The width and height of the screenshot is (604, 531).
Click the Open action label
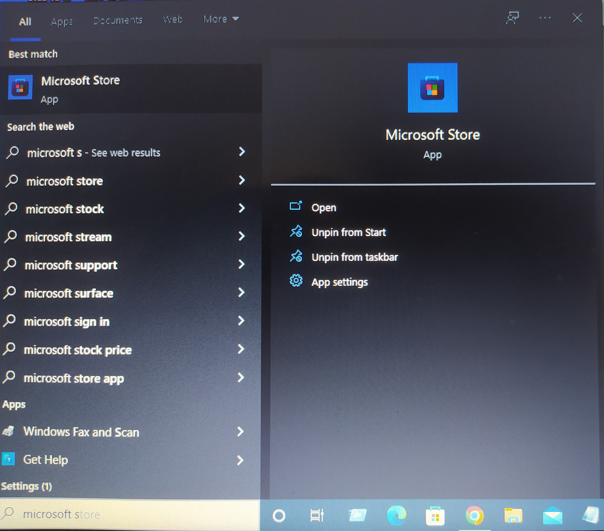[x=324, y=208]
